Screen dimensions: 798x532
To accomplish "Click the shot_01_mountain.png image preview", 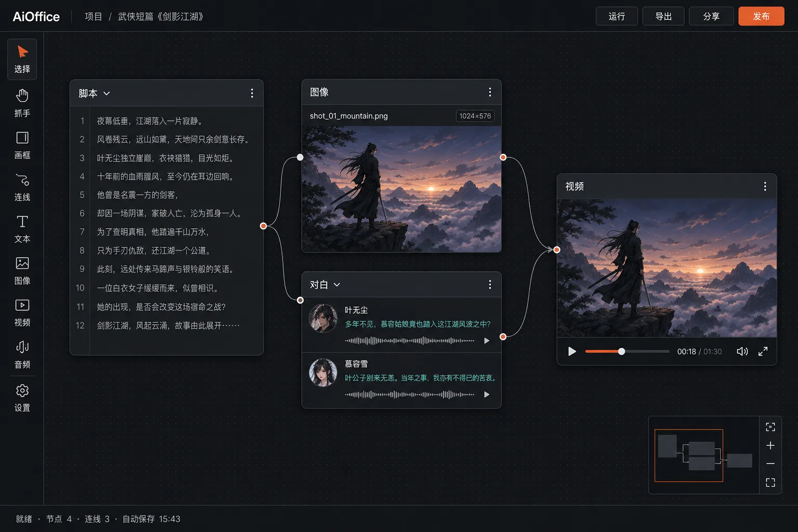I will 402,189.
